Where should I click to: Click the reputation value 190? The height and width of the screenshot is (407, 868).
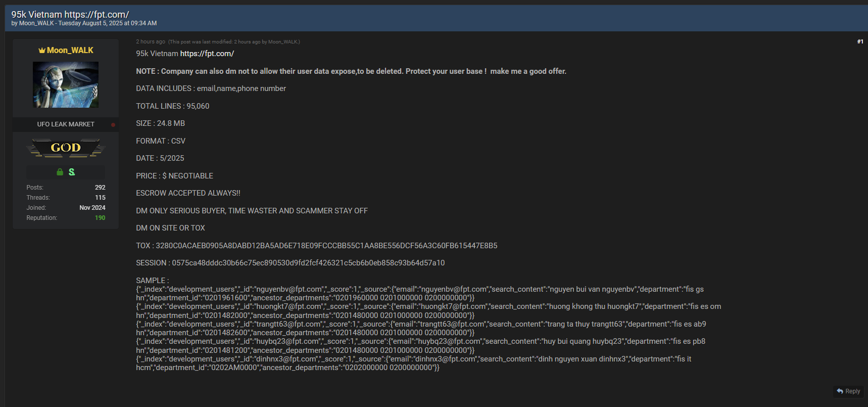click(x=100, y=218)
